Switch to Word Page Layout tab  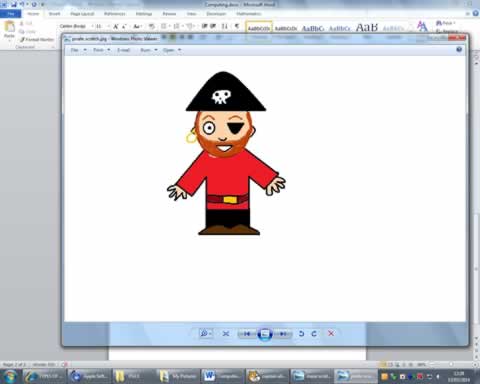(x=82, y=14)
